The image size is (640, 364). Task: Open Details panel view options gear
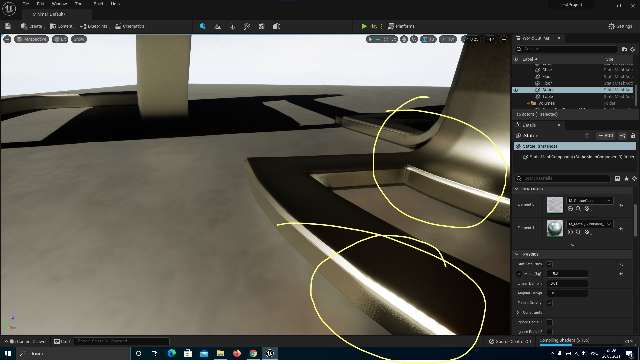(x=635, y=179)
